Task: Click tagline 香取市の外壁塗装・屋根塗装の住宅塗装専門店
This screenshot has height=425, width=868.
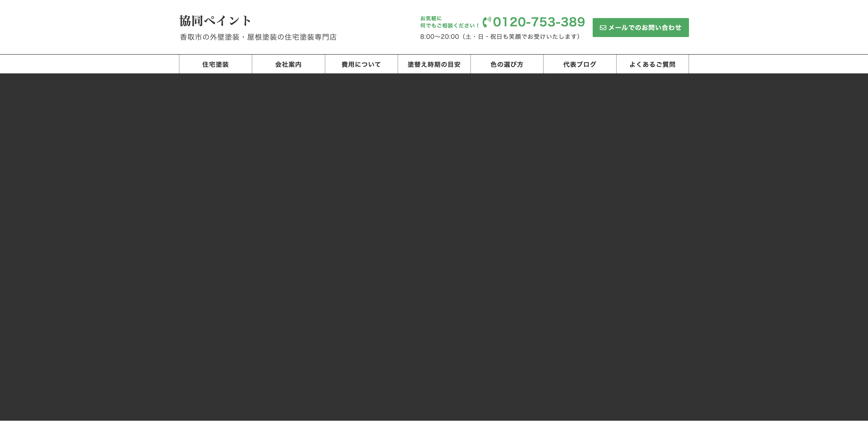Action: 258,37
